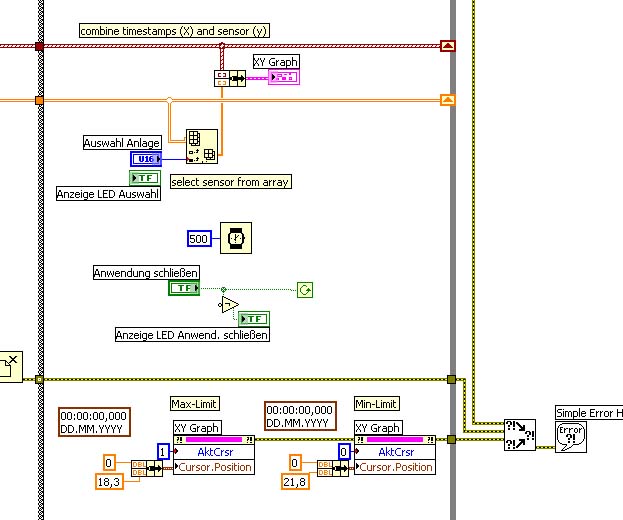Select the bundle node feeding Min-Limit cursor position
Image resolution: width=623 pixels, height=520 pixels.
[x=333, y=468]
